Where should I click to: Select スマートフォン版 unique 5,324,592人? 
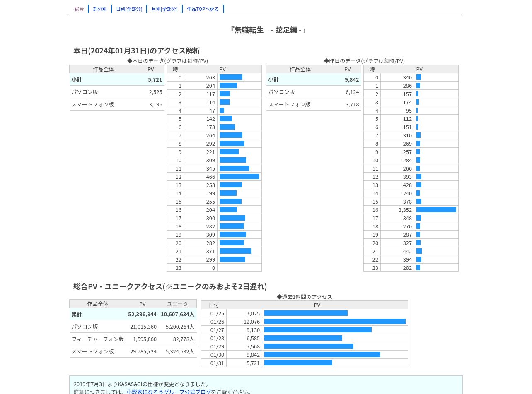point(180,351)
